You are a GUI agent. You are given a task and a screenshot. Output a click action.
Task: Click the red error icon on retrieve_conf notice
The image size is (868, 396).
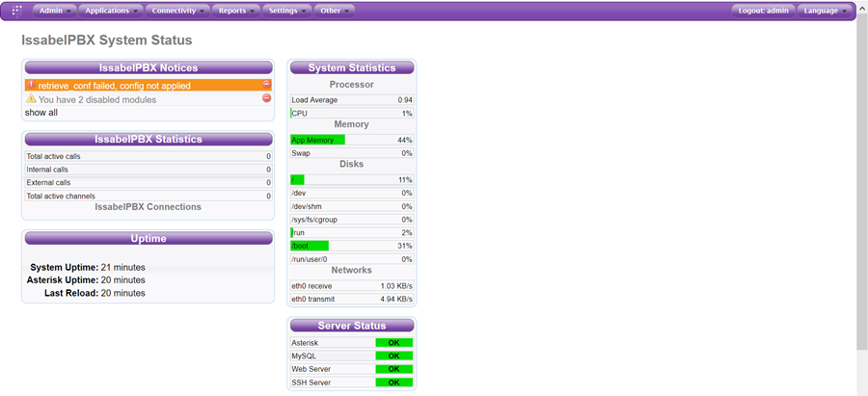(31, 85)
